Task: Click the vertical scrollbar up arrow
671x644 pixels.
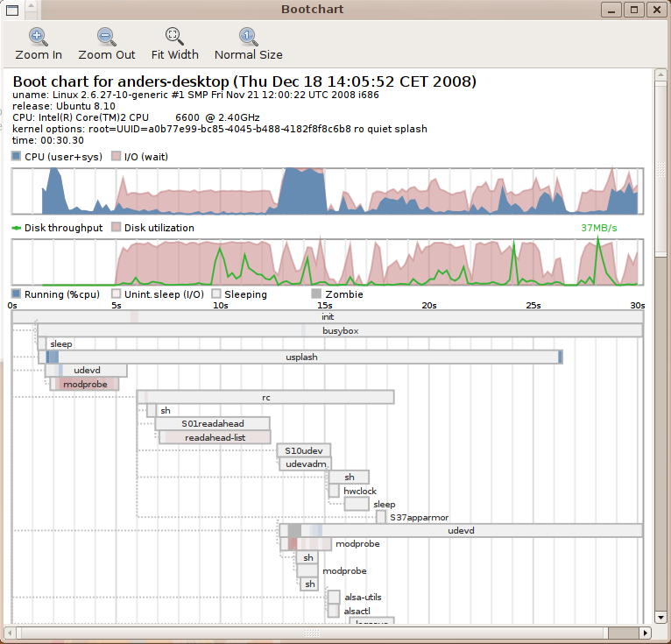Action: click(x=660, y=74)
